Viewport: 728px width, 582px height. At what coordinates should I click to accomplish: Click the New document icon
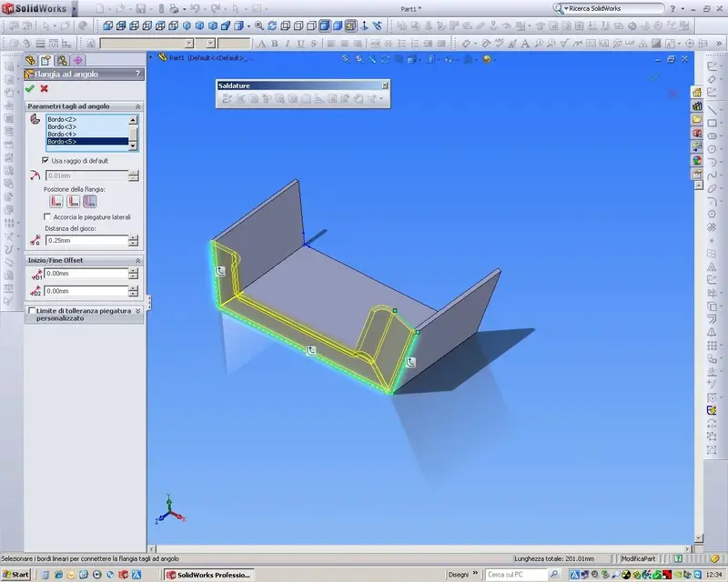point(100,9)
